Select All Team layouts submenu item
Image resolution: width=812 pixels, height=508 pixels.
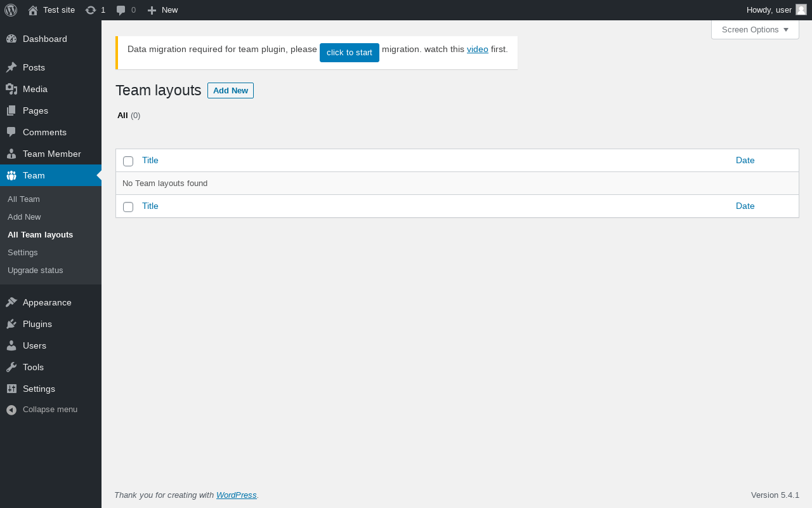pyautogui.click(x=41, y=235)
